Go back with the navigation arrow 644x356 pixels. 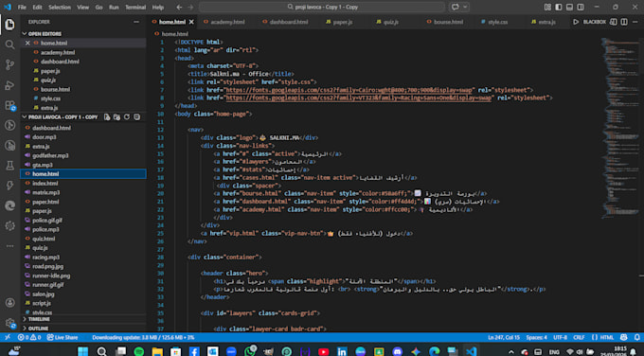[x=179, y=7]
